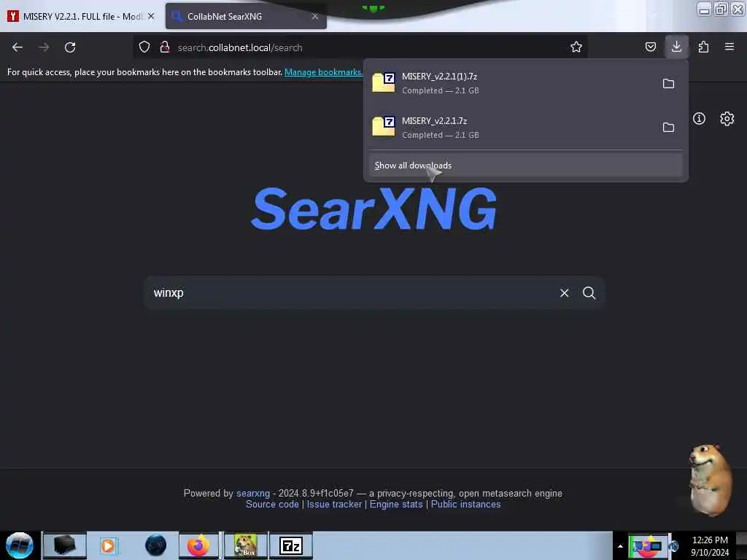Screen dimensions: 747x560
Task: Show MISERY_v2.2.1(1).7z in its folder
Action: (x=668, y=84)
